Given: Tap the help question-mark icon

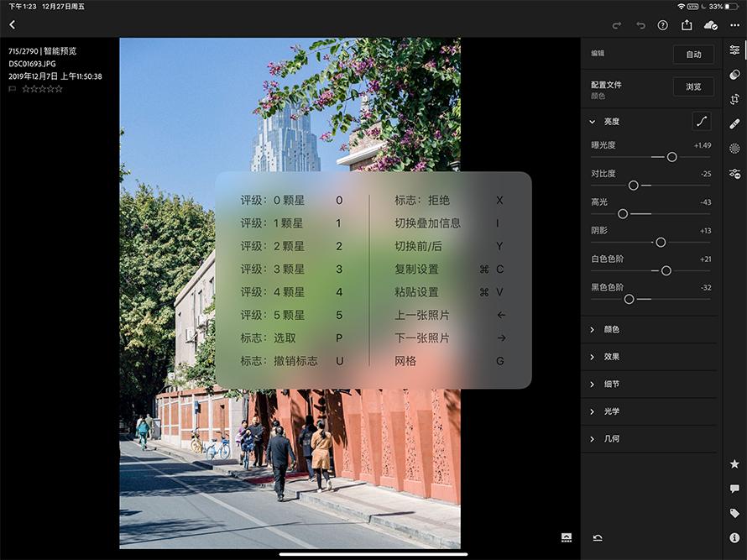Looking at the screenshot, I should tap(663, 25).
